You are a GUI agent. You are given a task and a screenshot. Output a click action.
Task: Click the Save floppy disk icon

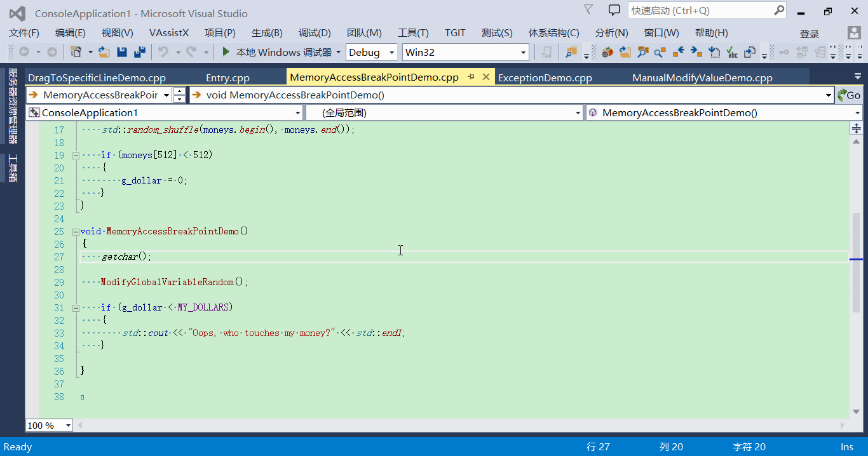coord(122,52)
